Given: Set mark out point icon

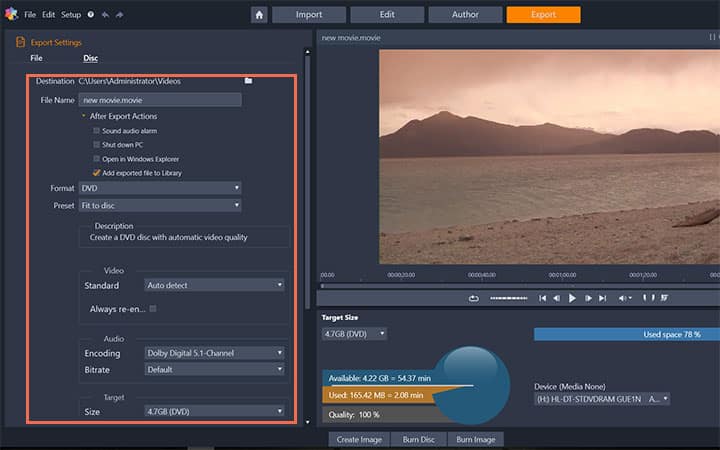Looking at the screenshot, I should (x=653, y=298).
